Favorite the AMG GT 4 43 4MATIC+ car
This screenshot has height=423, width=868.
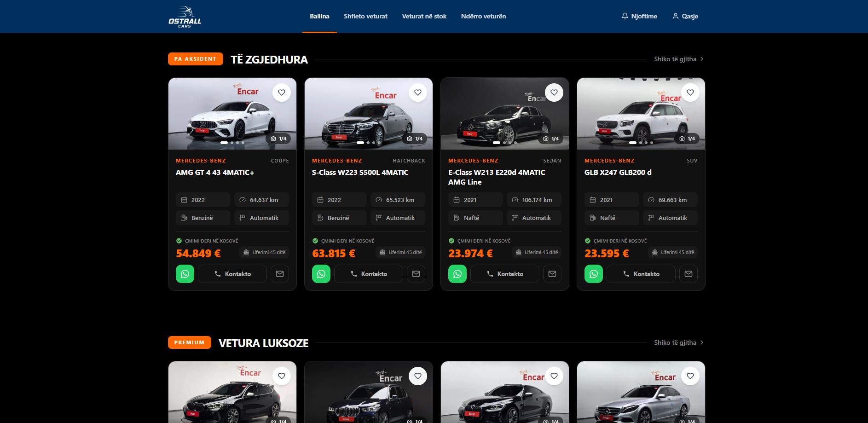(x=282, y=93)
